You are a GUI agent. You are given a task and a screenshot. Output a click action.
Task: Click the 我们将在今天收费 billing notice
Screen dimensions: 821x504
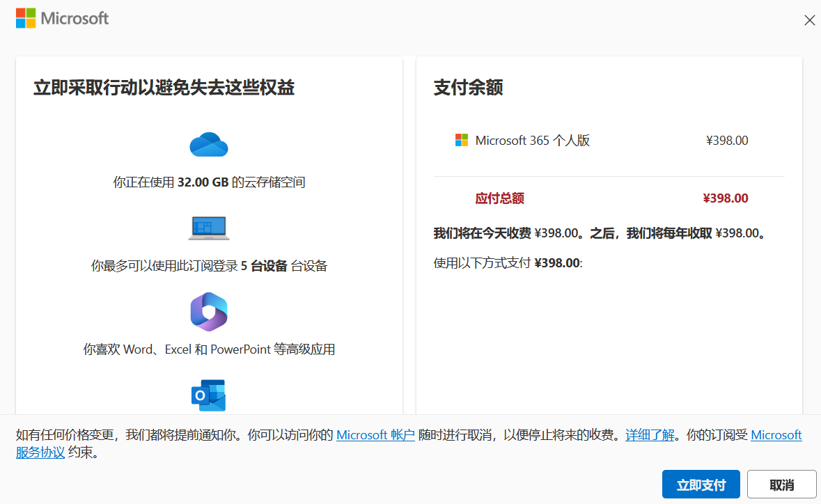pos(600,233)
